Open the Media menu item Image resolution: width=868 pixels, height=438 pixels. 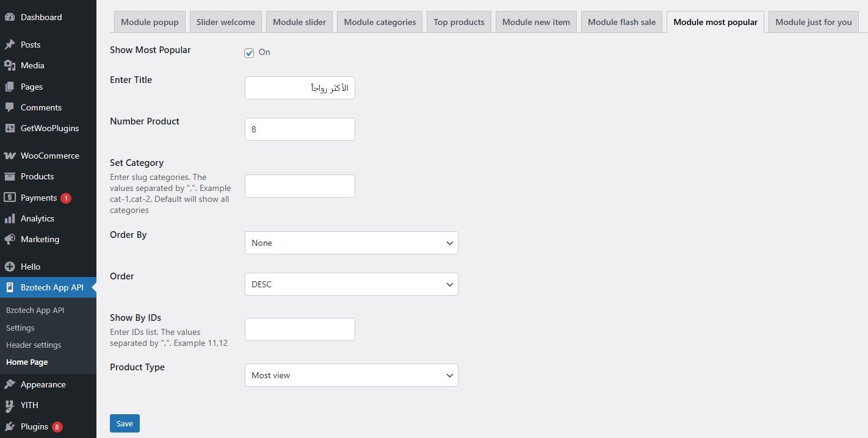coord(48,65)
